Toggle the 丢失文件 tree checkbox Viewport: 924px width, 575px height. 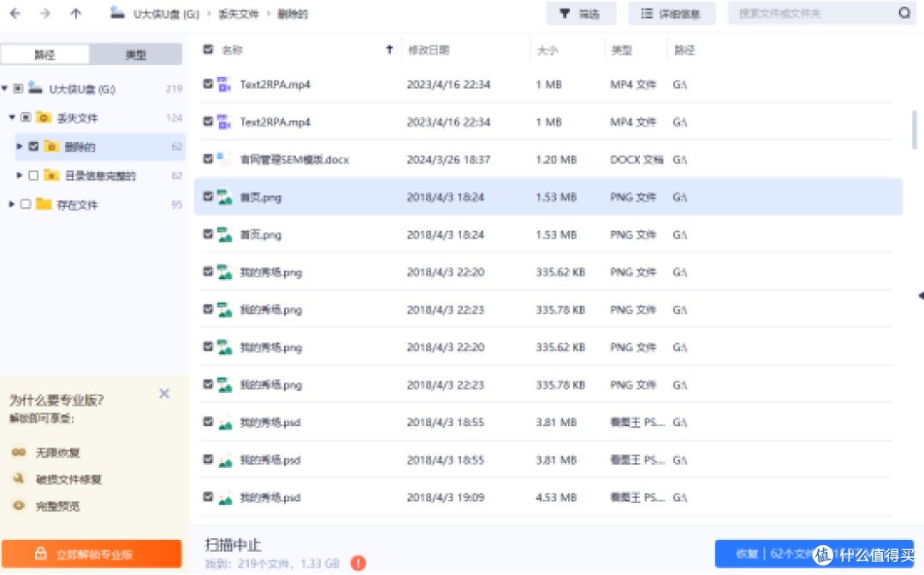coord(26,117)
